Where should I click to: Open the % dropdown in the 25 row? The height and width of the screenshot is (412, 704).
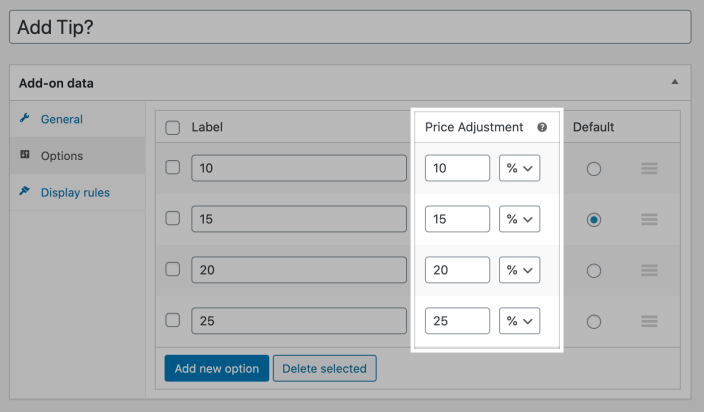pos(519,321)
